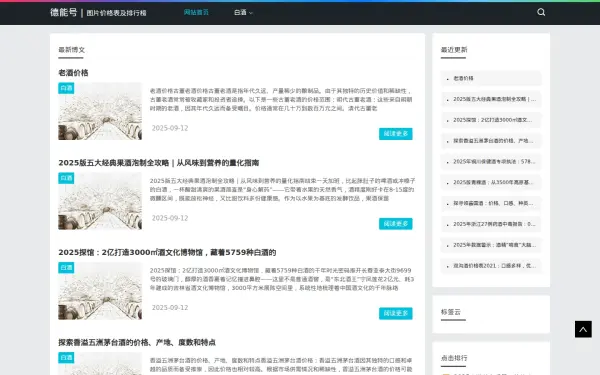Click the 标签云 sidebar heading
The width and height of the screenshot is (600, 375).
pos(451,312)
